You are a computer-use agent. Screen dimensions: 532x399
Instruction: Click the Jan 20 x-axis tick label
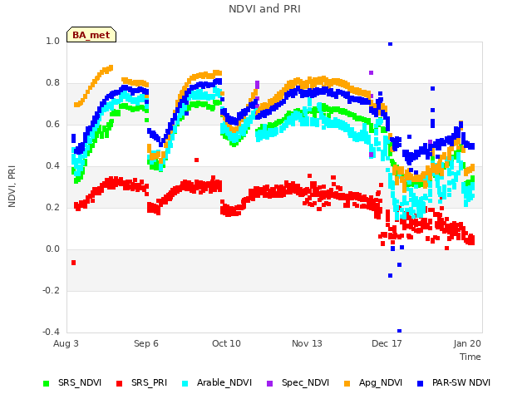pos(467,343)
